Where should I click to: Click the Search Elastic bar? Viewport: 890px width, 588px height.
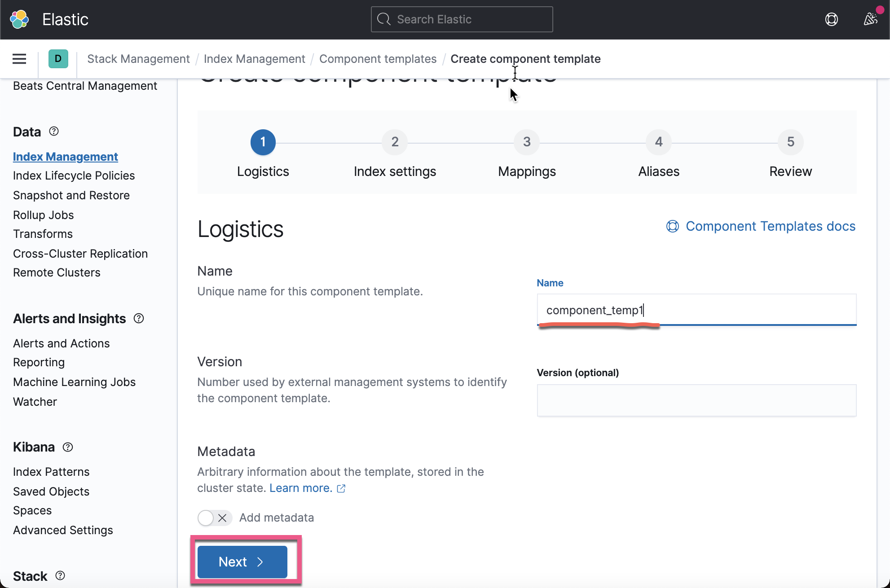[461, 19]
